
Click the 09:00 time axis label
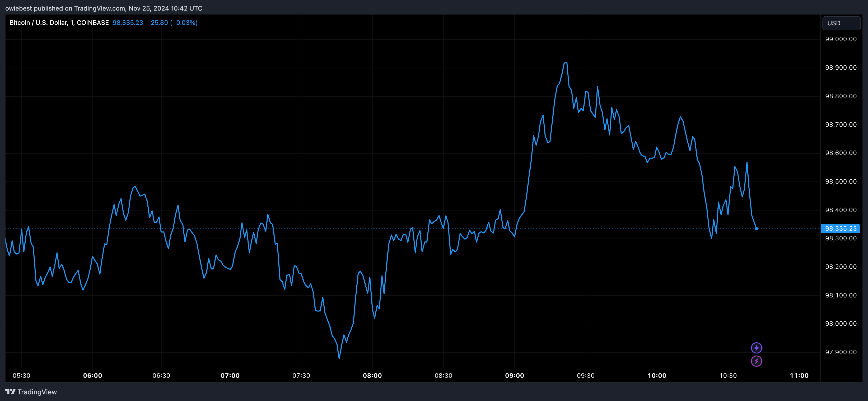(x=514, y=375)
